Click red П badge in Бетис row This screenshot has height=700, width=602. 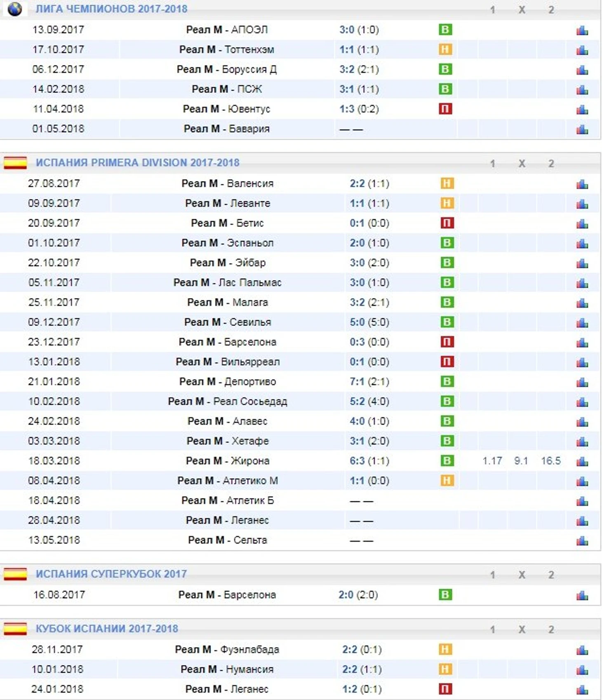(447, 223)
